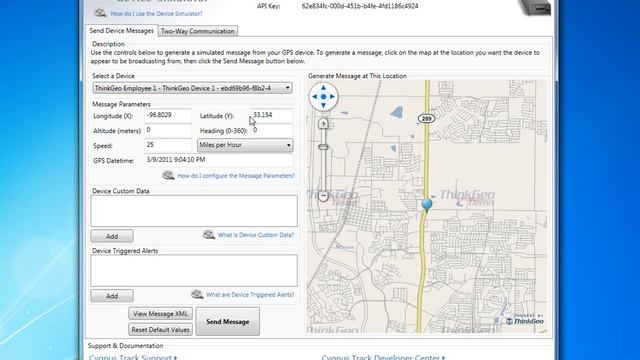Click the Device Custom Data list box
The image size is (640, 360).
(x=194, y=211)
